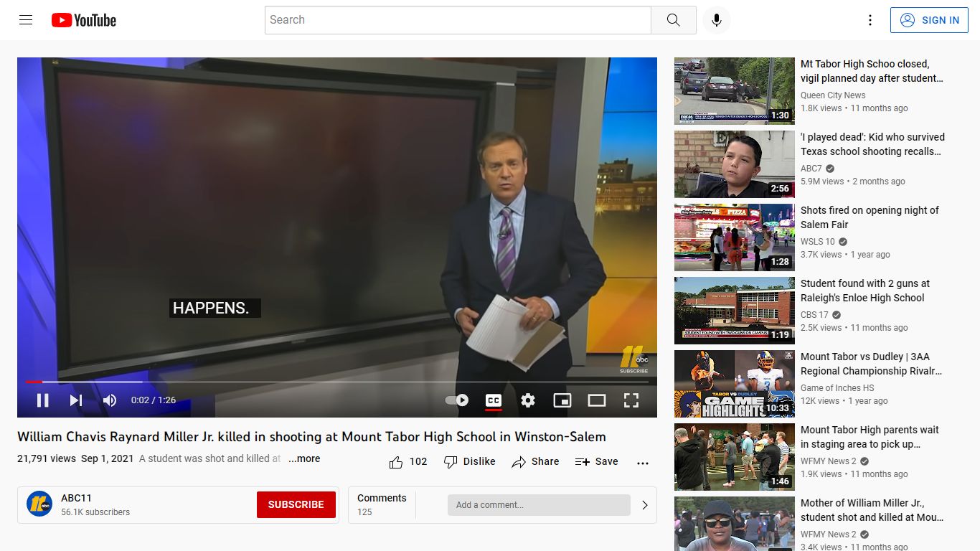Toggle the autoplay switch
980x551 pixels.
click(457, 400)
